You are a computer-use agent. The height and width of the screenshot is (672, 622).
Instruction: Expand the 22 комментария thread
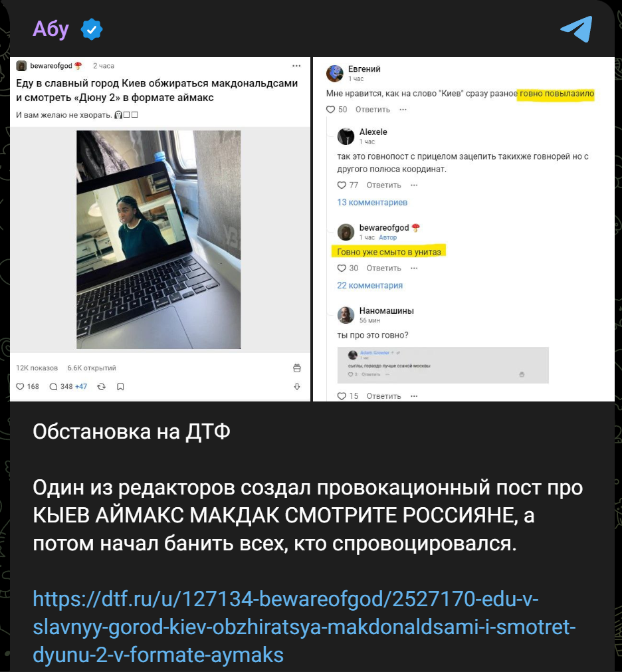click(369, 285)
